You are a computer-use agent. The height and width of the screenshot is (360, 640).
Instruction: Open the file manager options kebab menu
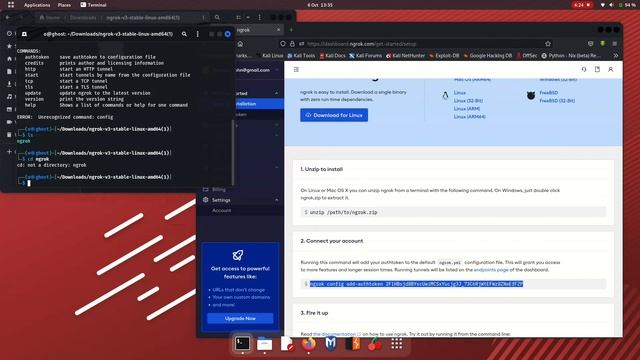pyautogui.click(x=260, y=18)
